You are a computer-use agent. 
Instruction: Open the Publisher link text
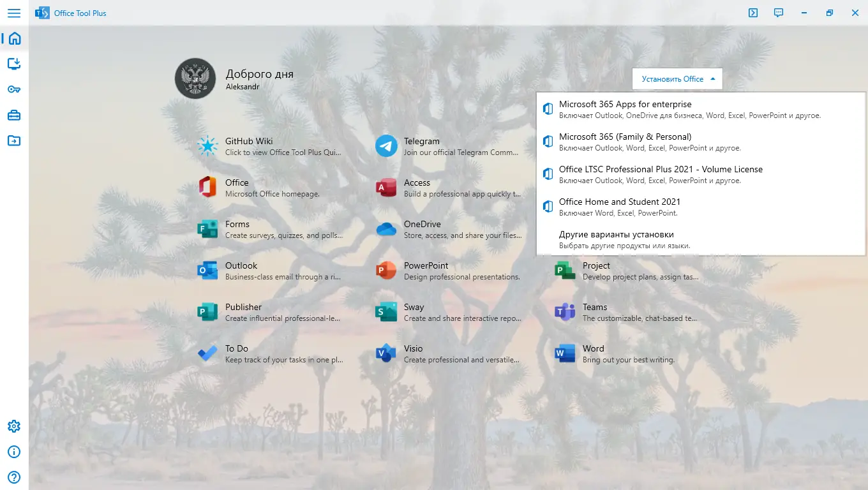coord(244,307)
